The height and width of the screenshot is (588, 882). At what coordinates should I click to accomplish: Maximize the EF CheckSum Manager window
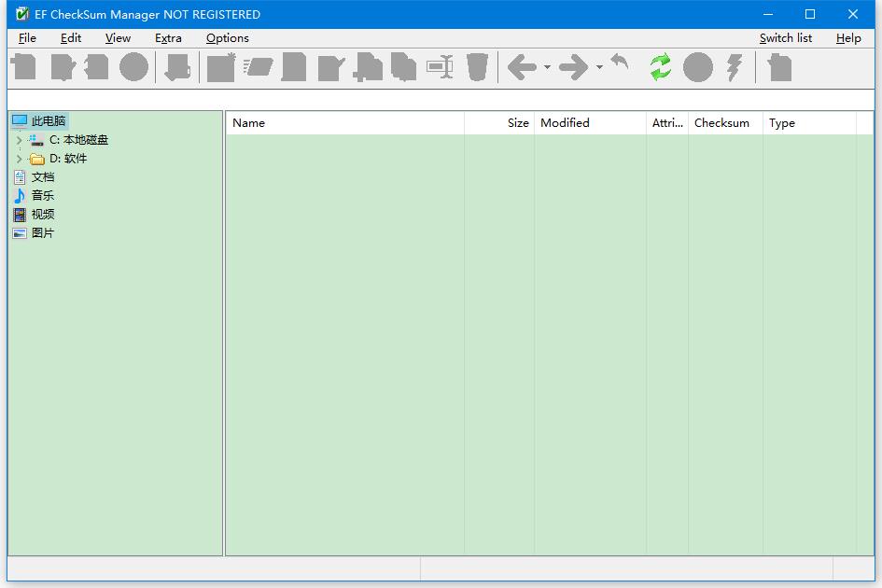[810, 14]
